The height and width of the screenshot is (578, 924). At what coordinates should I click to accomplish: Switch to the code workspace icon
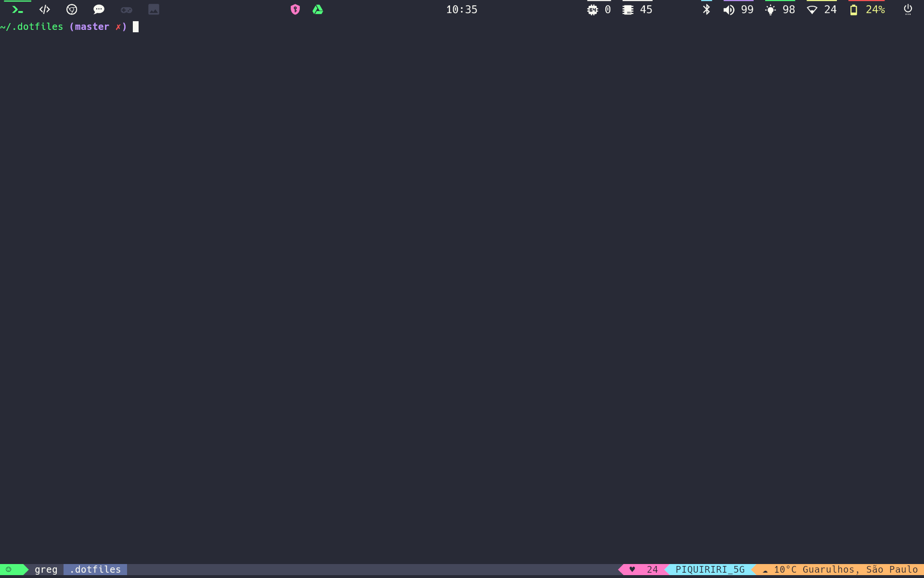coord(45,10)
